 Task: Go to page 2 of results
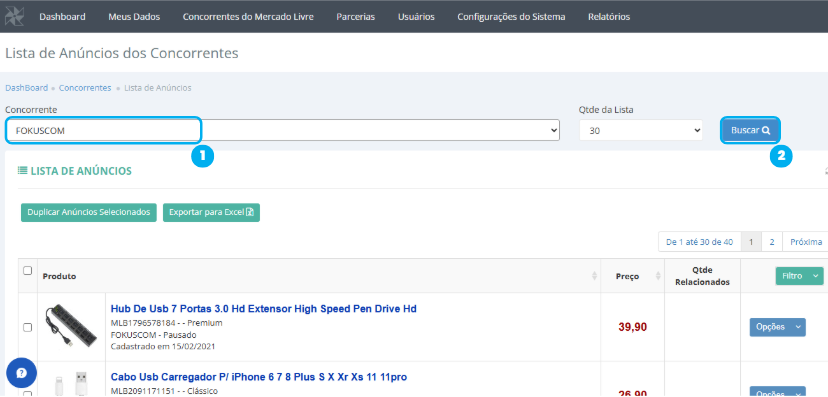pos(771,242)
